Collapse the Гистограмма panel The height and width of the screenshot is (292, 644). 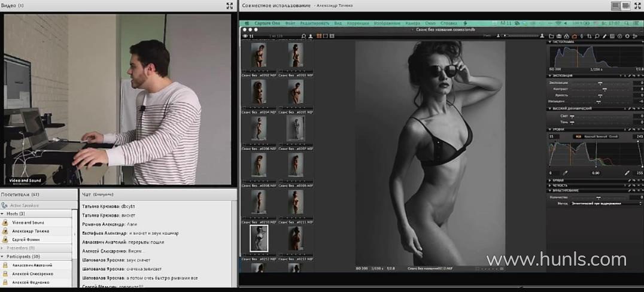[x=549, y=42]
